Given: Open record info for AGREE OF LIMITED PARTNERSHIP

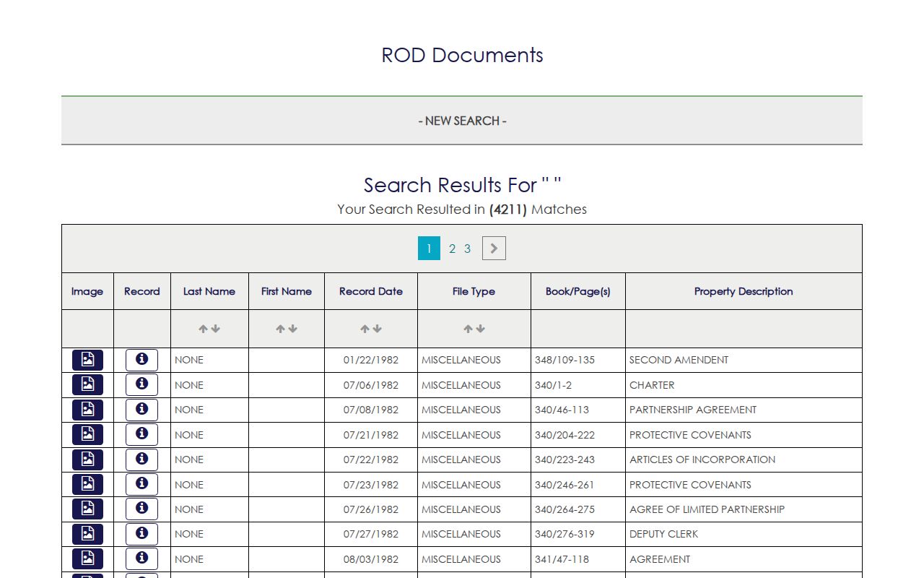Looking at the screenshot, I should click(141, 509).
